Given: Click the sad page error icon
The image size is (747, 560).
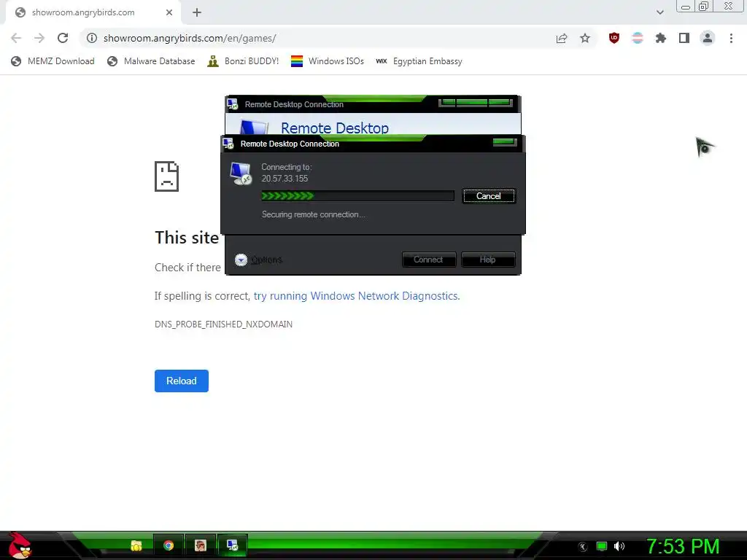Looking at the screenshot, I should coord(167,176).
